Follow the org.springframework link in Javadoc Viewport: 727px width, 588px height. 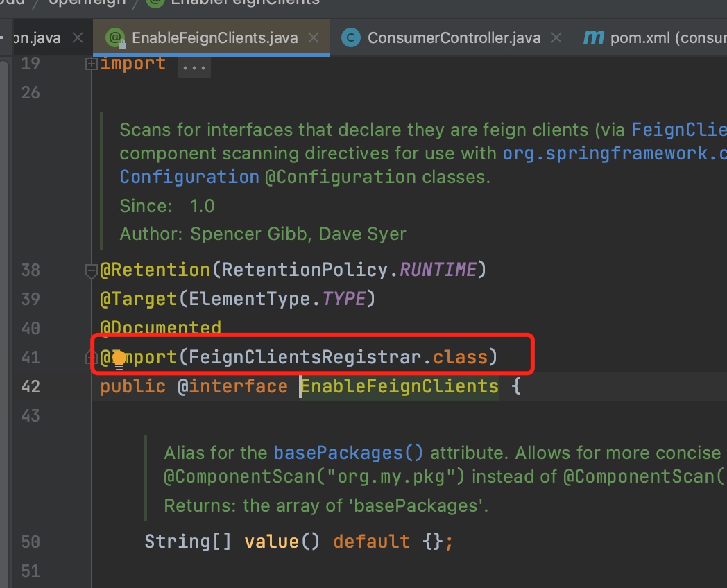[x=614, y=153]
